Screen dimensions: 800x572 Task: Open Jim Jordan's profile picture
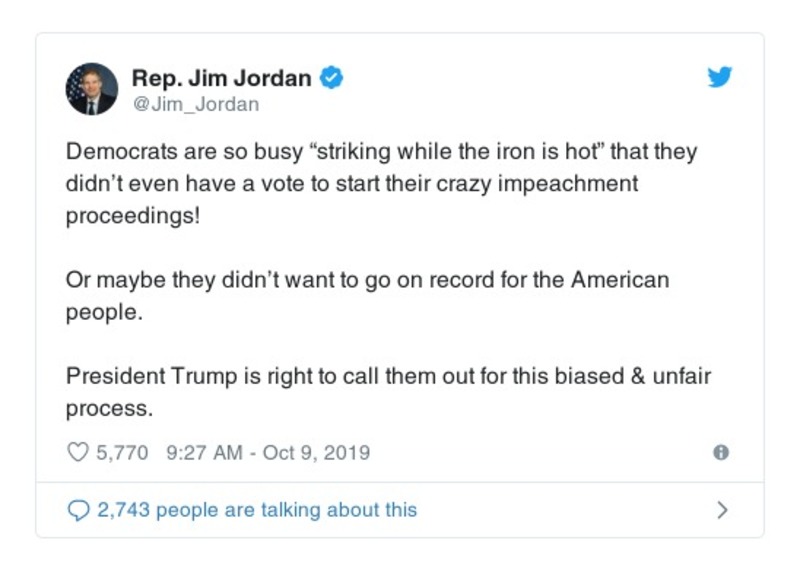click(x=92, y=90)
